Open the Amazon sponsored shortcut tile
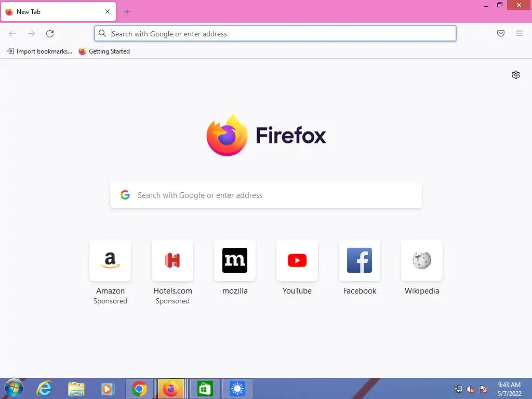 [110, 261]
